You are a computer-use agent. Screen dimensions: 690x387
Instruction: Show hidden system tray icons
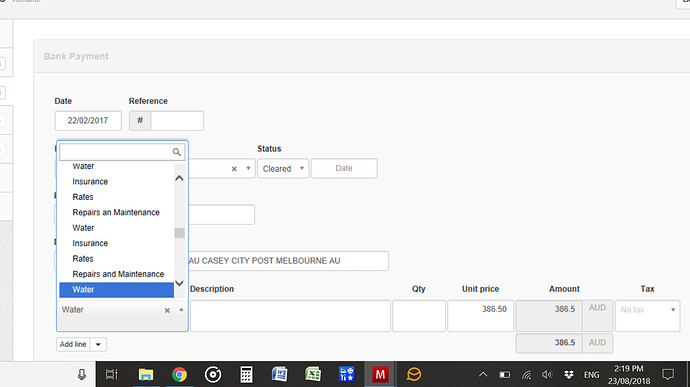click(483, 375)
